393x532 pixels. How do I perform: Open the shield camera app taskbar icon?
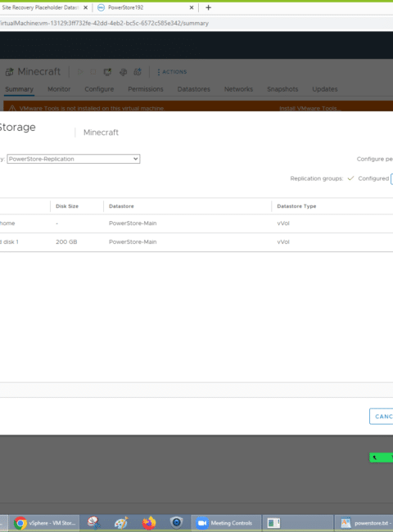pyautogui.click(x=177, y=523)
